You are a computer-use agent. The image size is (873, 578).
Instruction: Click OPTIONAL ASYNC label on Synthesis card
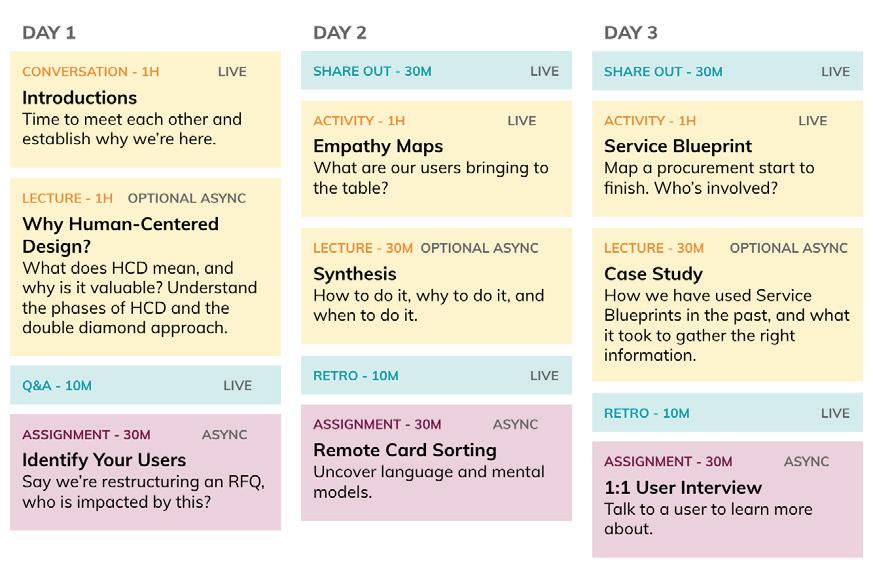pyautogui.click(x=479, y=248)
